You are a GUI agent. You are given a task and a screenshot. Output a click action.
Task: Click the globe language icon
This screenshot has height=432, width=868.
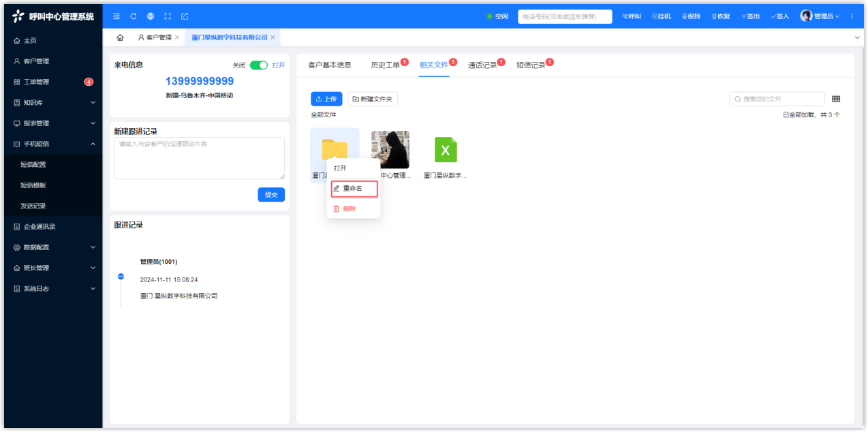coord(151,16)
